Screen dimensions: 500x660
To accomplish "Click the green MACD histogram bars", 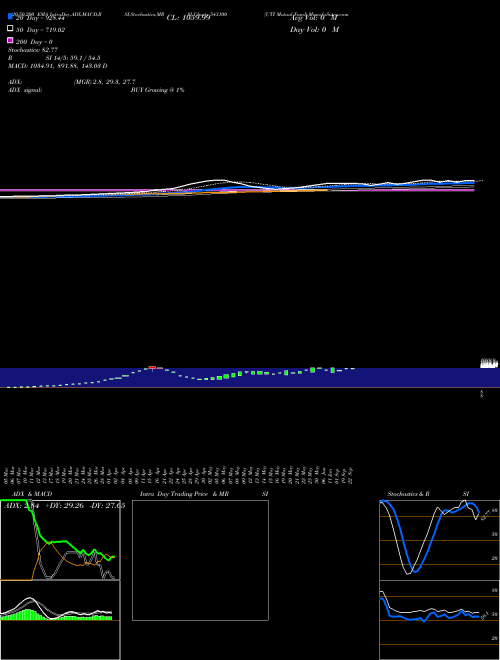I will tap(29, 615).
